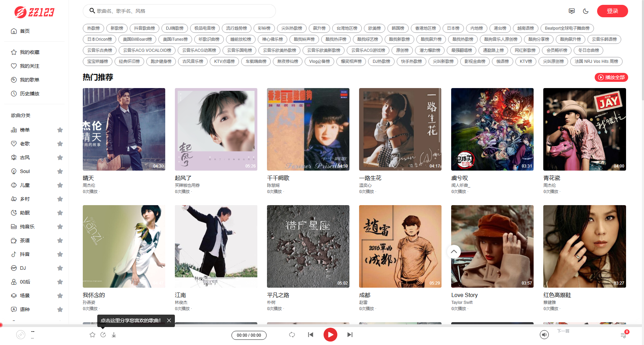
Task: Open 我的歌单 playlists
Action: [x=25, y=80]
